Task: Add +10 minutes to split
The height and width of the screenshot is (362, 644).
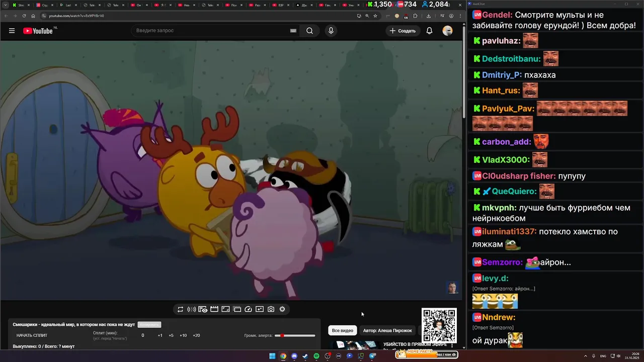Action: pyautogui.click(x=183, y=335)
